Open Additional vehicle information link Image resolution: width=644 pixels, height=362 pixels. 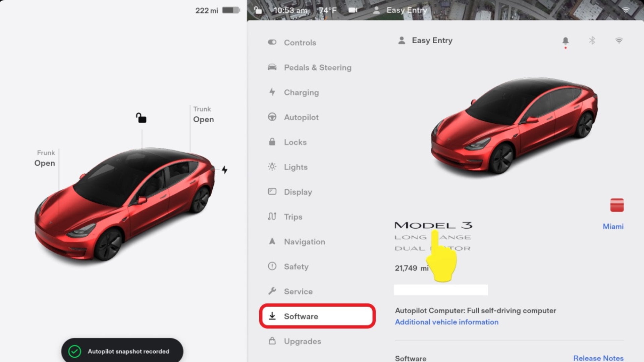click(x=446, y=322)
